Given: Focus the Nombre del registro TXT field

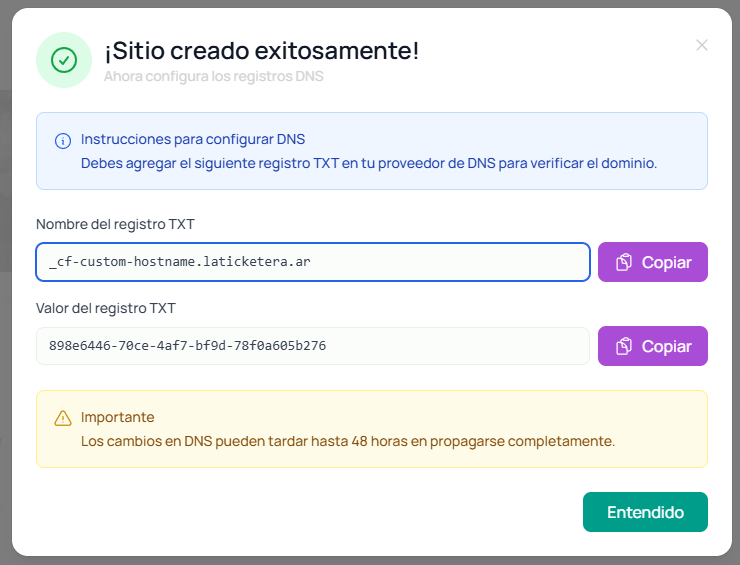Looking at the screenshot, I should (x=313, y=262).
